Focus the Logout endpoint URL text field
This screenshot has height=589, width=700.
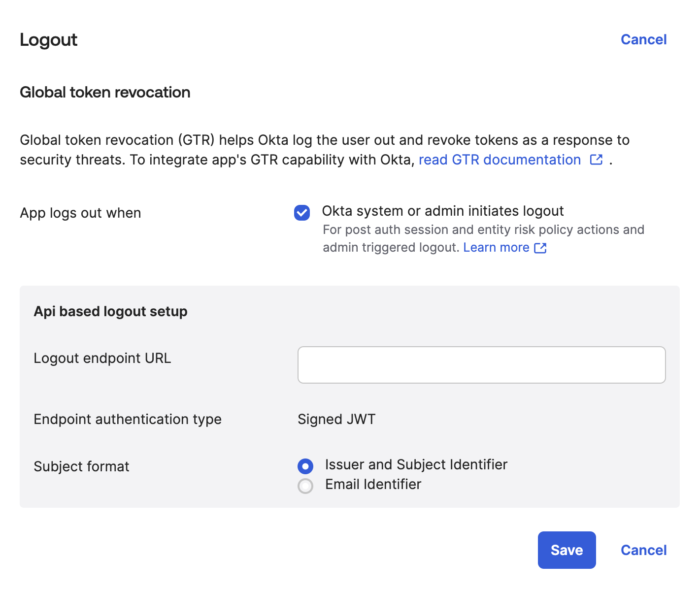pyautogui.click(x=481, y=365)
